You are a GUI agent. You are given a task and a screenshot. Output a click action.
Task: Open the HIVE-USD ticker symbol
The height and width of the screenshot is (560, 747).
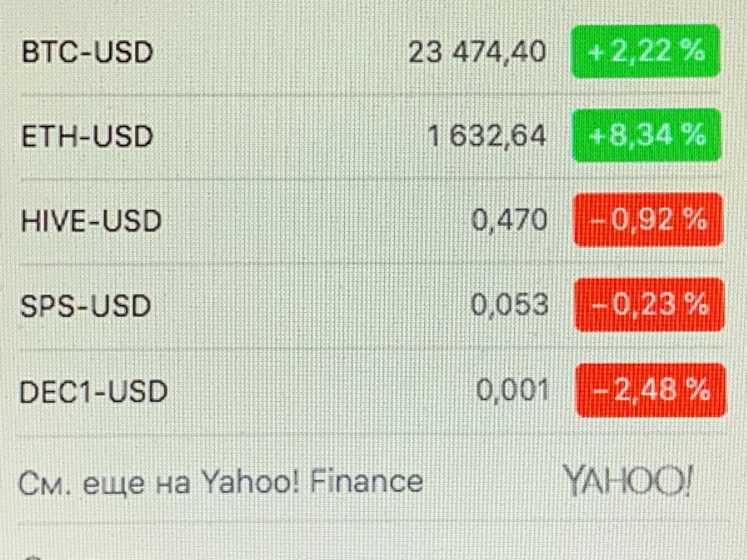90,222
